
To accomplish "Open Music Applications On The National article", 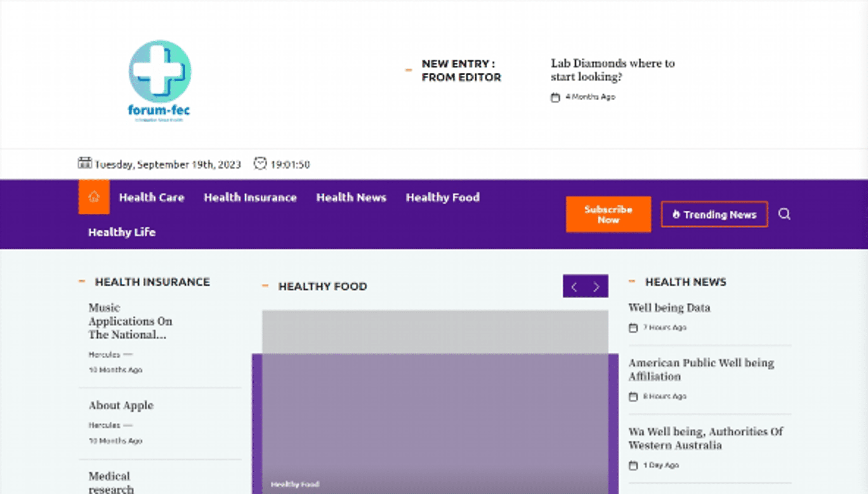I will [130, 321].
